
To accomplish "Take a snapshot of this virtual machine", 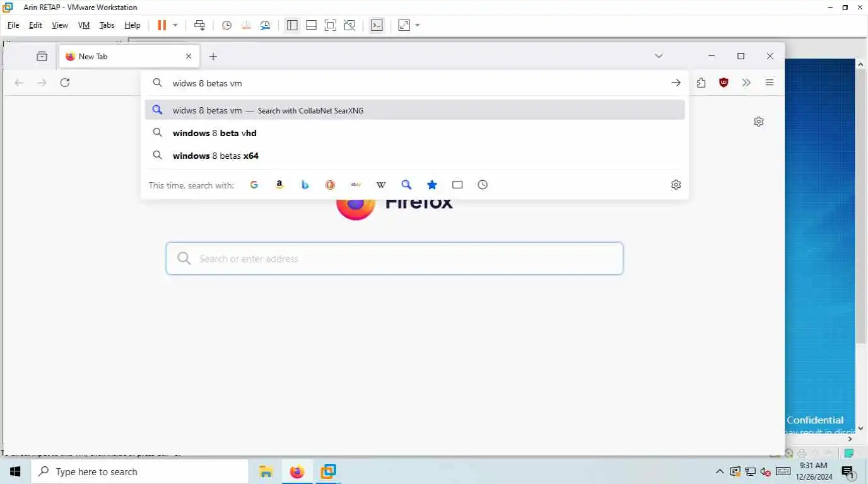I will (226, 25).
